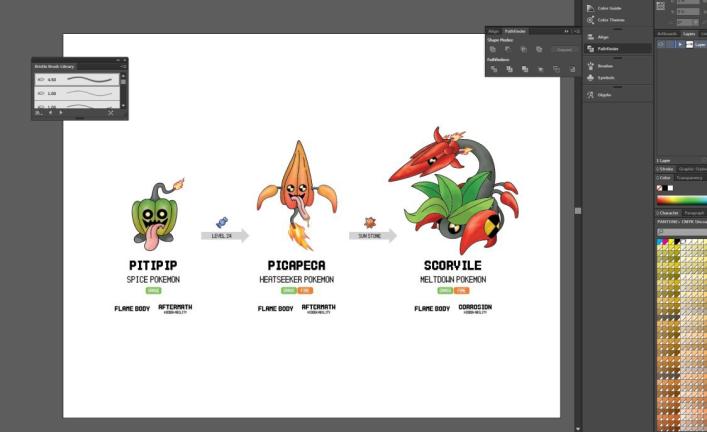This screenshot has width=707, height=432.
Task: Apply Minus Front shape mode
Action: click(508, 50)
